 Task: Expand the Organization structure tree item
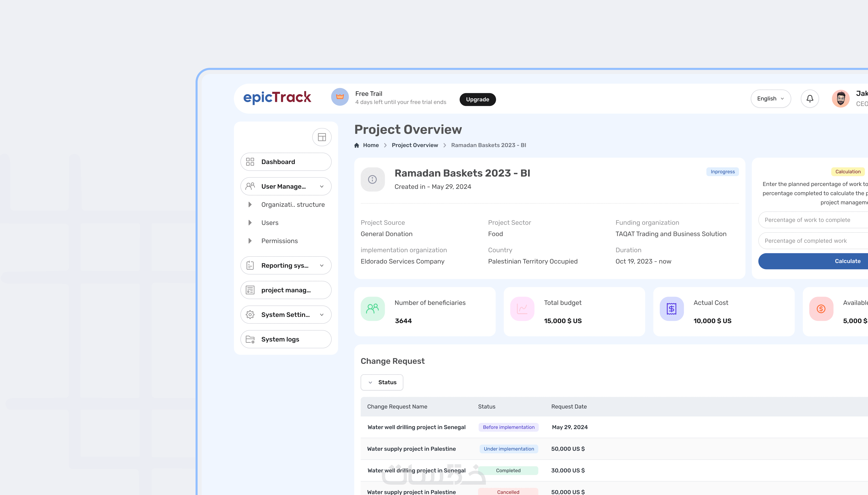tap(250, 205)
